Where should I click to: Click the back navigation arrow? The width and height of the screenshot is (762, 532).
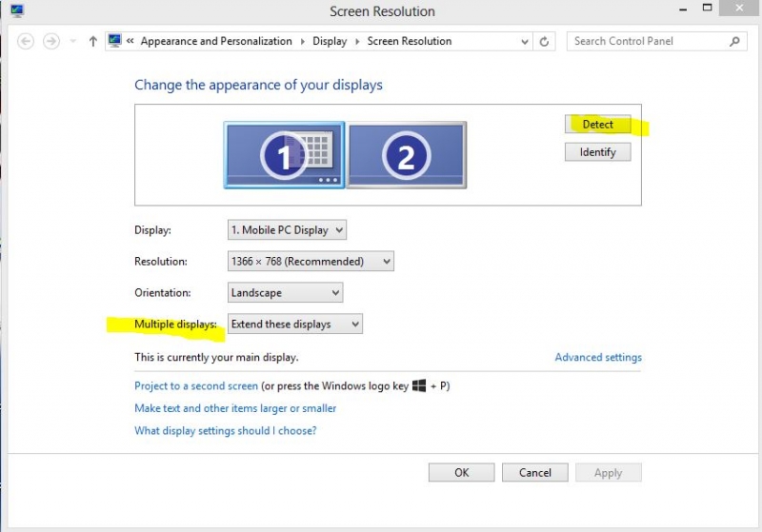coord(26,41)
